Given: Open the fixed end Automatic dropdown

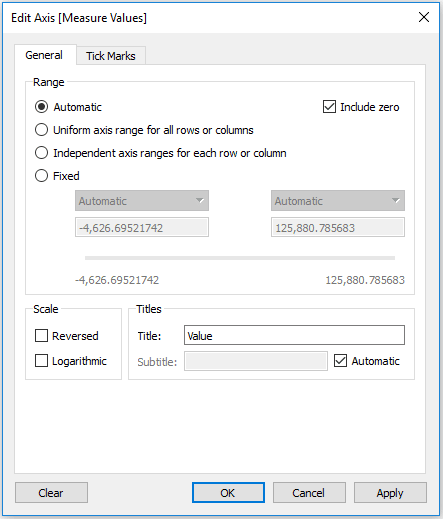Looking at the screenshot, I should pos(338,201).
